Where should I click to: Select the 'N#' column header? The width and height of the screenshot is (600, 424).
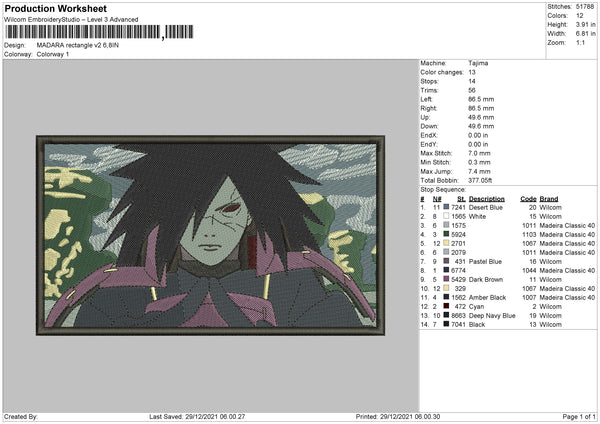pos(437,199)
